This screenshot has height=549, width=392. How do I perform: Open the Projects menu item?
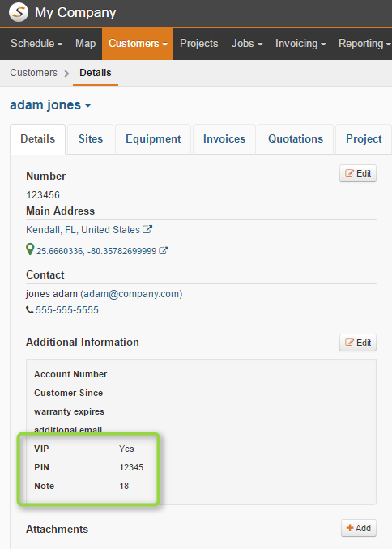199,44
